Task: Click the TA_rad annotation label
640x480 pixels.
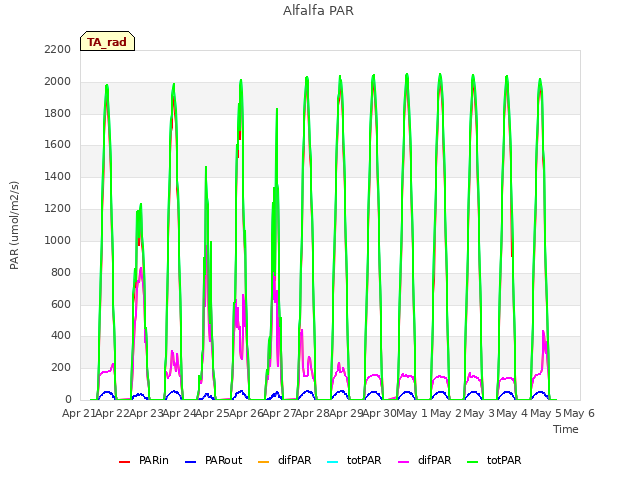Action: (x=107, y=42)
